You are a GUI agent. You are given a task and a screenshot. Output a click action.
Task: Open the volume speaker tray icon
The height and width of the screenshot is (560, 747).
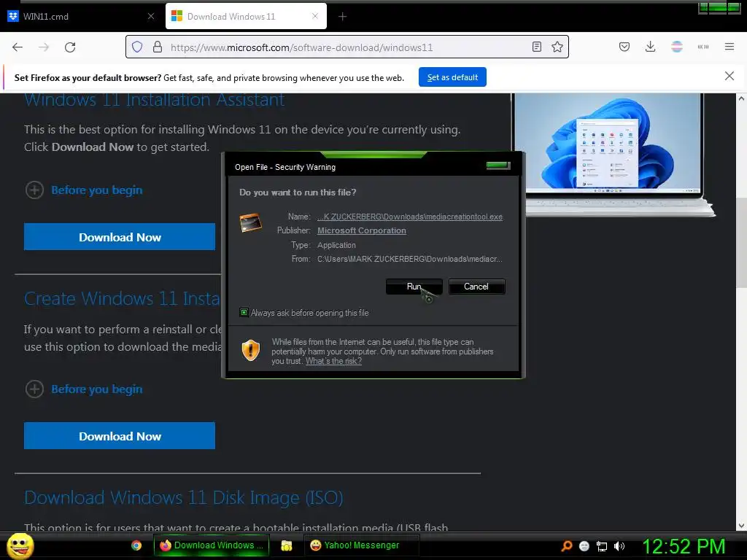(x=619, y=546)
